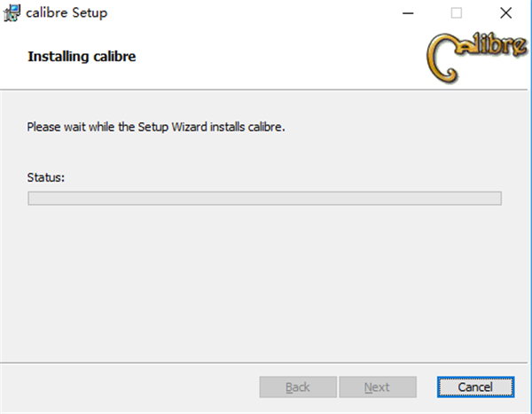Click the "Installing calibre" heading

point(82,58)
